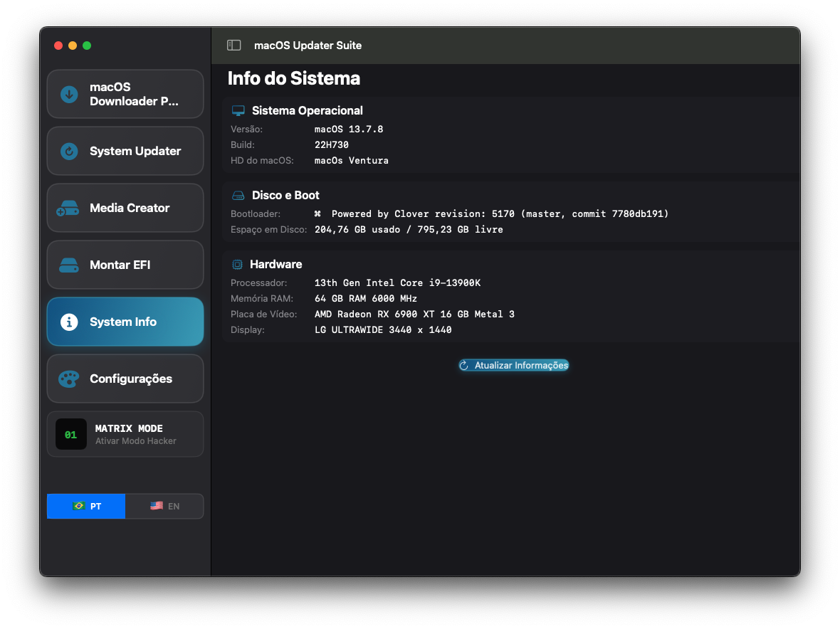Image resolution: width=840 pixels, height=629 pixels.
Task: Click the Disco e Boot drive icon
Action: (238, 196)
